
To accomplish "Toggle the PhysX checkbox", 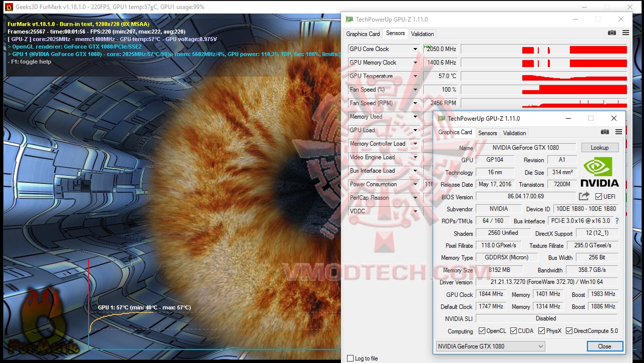I will pos(541,331).
